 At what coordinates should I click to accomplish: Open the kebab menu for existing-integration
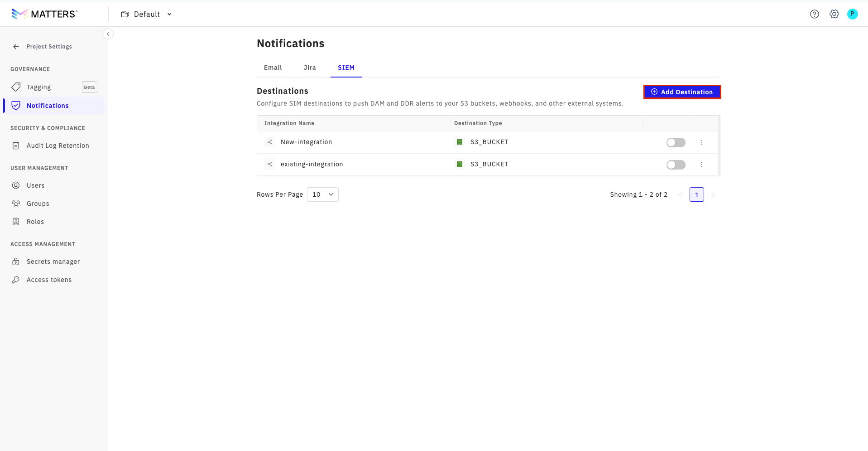[702, 165]
